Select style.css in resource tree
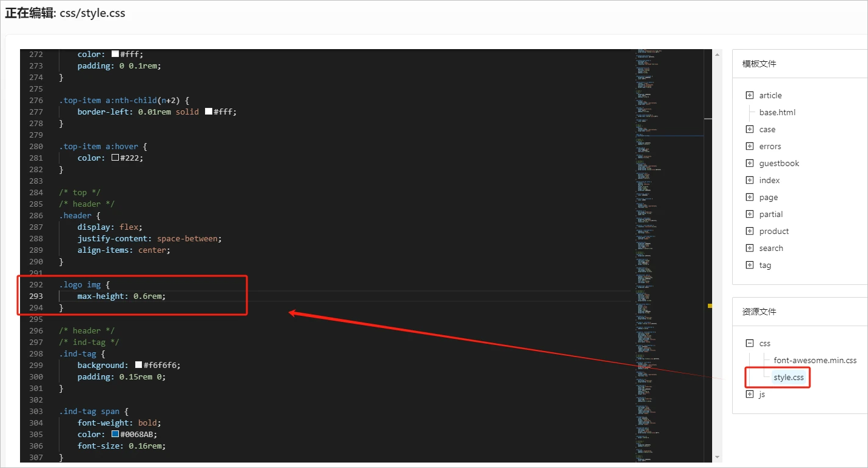 pyautogui.click(x=789, y=377)
